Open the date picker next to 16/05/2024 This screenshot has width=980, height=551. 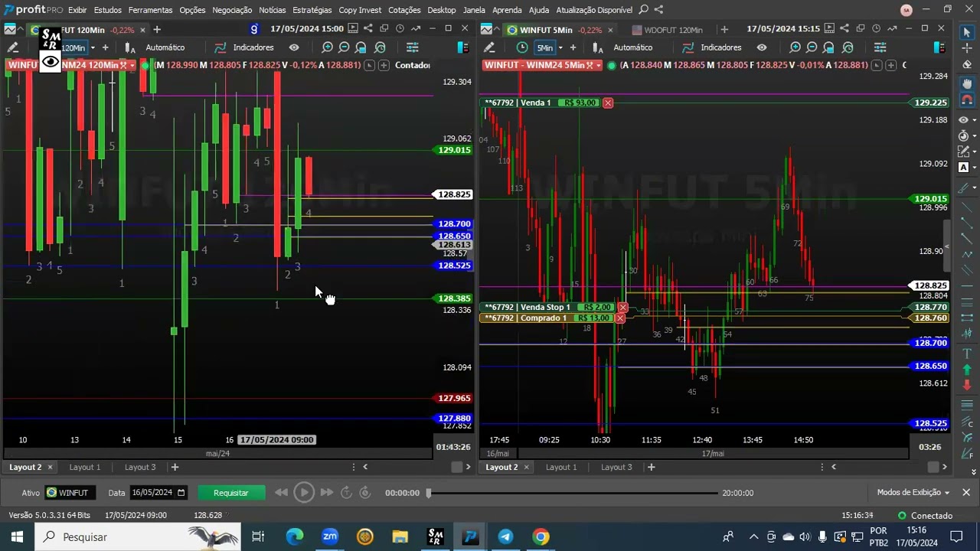(x=181, y=493)
